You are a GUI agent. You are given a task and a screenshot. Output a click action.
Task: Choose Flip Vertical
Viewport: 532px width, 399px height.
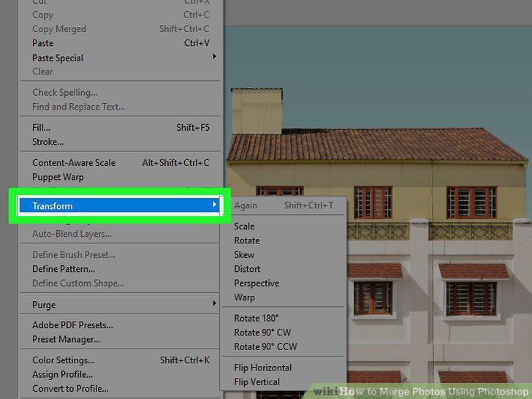tap(284, 382)
